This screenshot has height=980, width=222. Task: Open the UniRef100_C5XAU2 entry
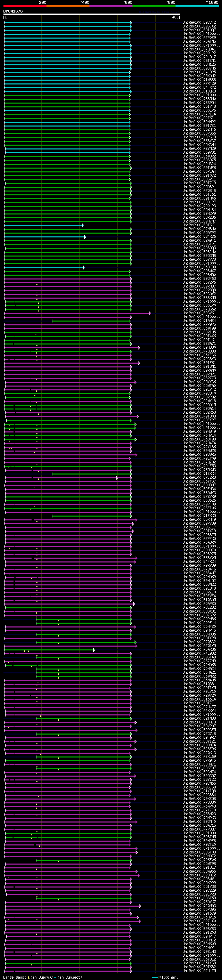point(199,76)
